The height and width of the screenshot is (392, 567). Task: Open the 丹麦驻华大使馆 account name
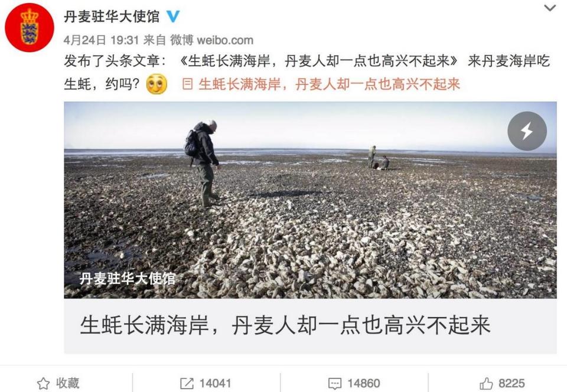[112, 17]
